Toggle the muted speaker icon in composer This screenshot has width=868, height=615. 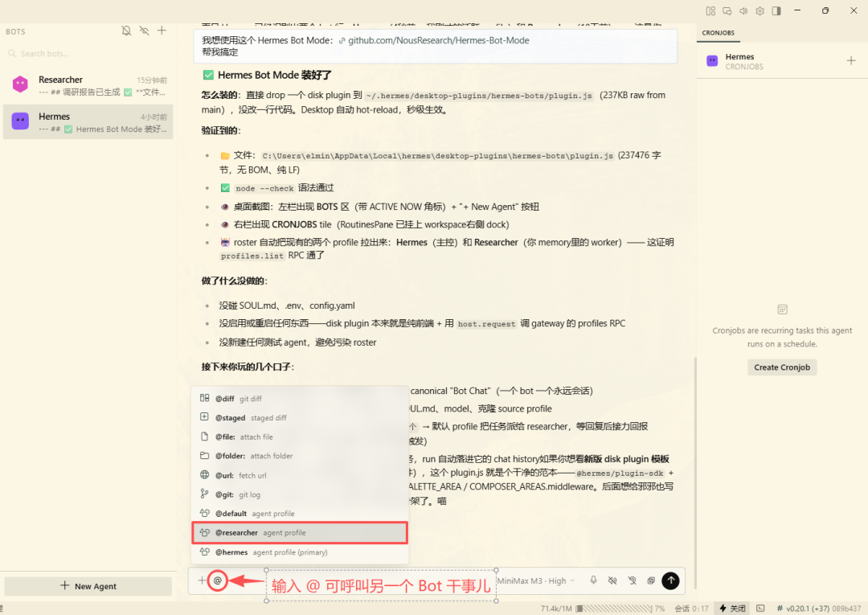[612, 580]
